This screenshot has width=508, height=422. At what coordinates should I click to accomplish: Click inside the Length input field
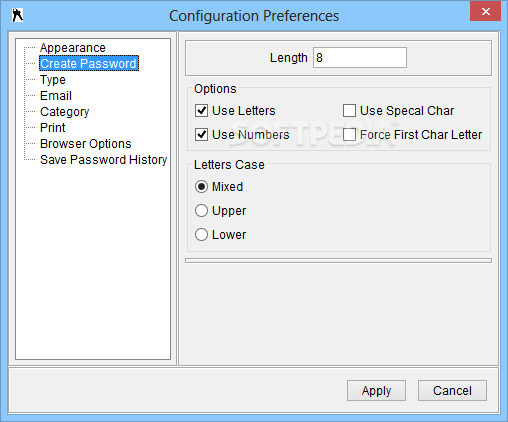point(360,58)
